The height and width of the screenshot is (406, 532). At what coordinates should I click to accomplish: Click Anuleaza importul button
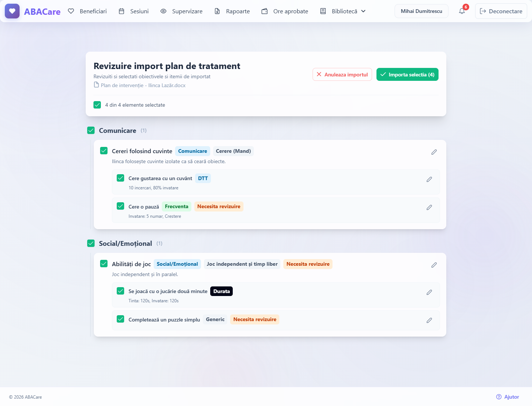click(342, 75)
